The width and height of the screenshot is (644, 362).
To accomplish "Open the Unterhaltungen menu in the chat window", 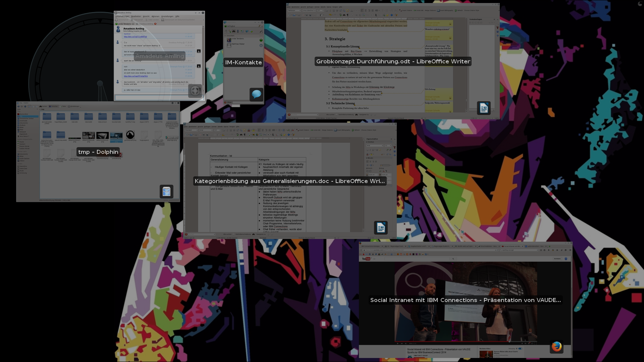I will coord(122,16).
